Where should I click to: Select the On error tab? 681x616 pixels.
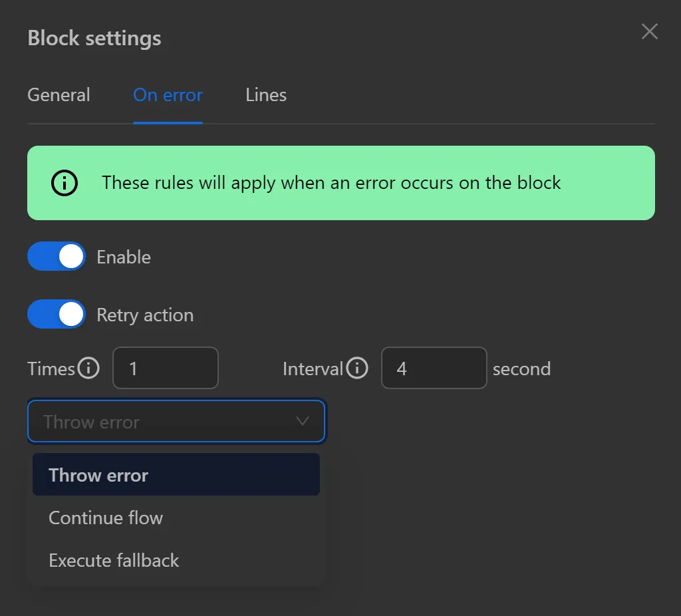tap(168, 95)
